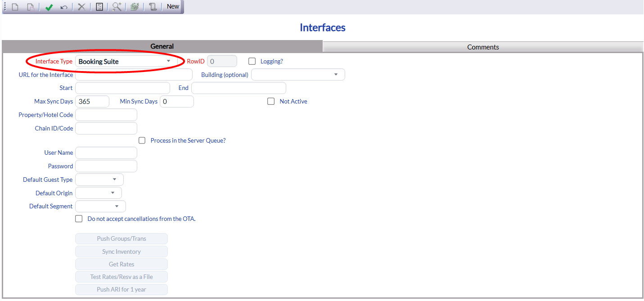644x301 pixels.
Task: Click the Push Groups/Trans button
Action: (x=122, y=238)
